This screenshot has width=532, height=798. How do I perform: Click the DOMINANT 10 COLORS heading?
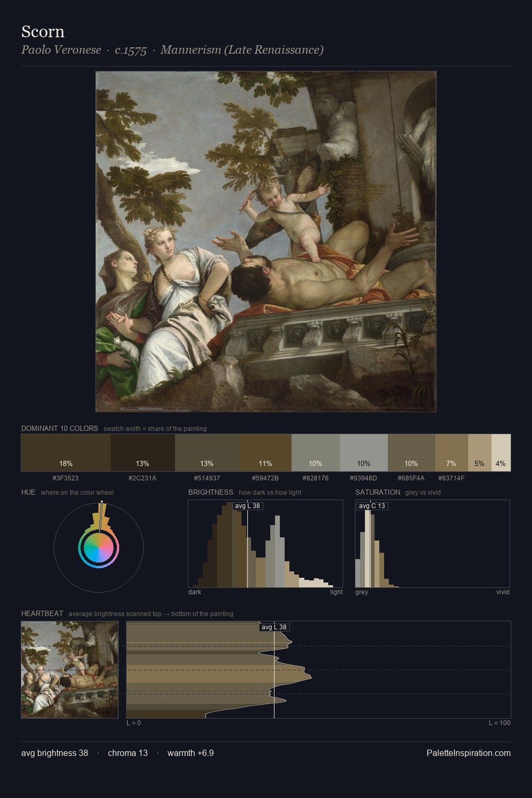(60, 428)
